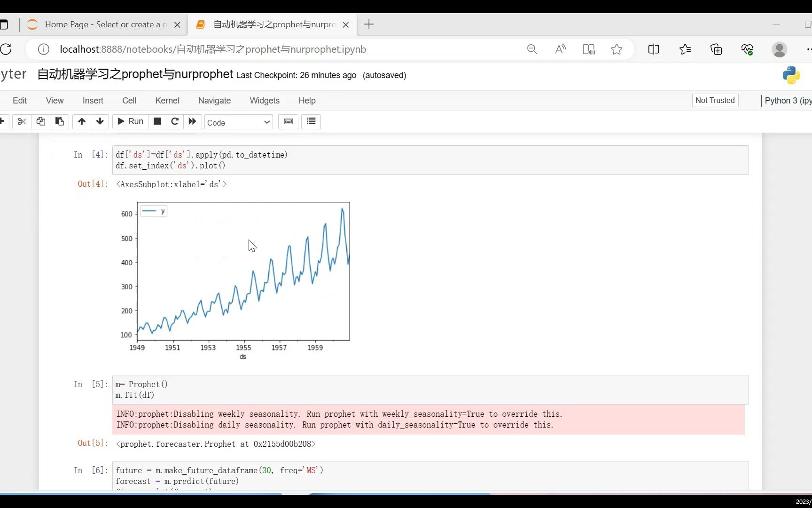Viewport: 812px width, 508px height.
Task: Open the Widgets menu
Action: coord(265,101)
